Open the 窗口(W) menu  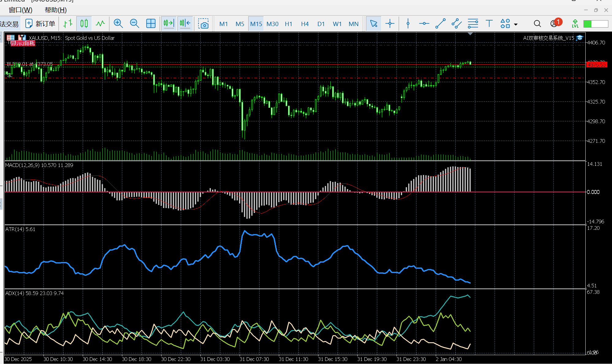click(x=20, y=10)
